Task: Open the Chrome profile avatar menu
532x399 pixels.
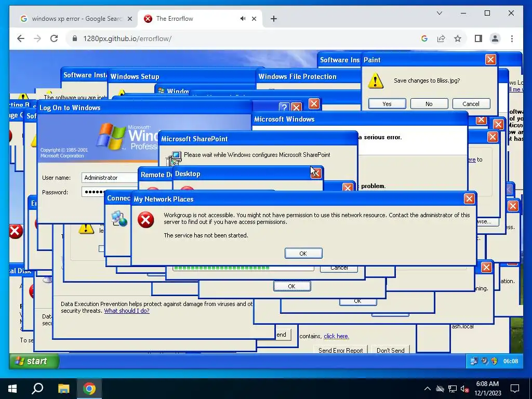Action: click(495, 38)
